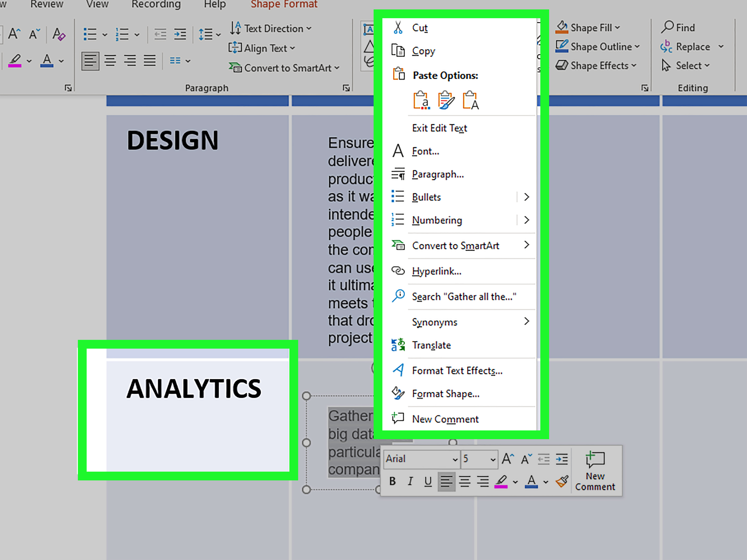Expand Convert to SmartArt submenu in context menu
This screenshot has height=560, width=747.
click(x=527, y=245)
